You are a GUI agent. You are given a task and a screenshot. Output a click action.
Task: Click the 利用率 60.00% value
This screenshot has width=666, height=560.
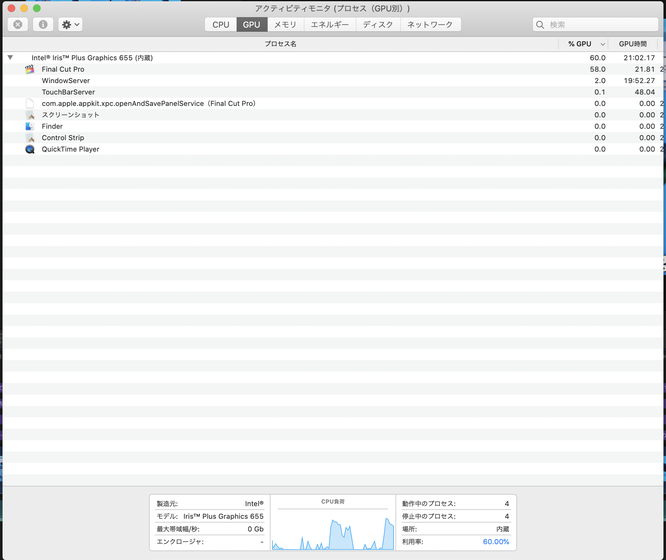pyautogui.click(x=496, y=542)
